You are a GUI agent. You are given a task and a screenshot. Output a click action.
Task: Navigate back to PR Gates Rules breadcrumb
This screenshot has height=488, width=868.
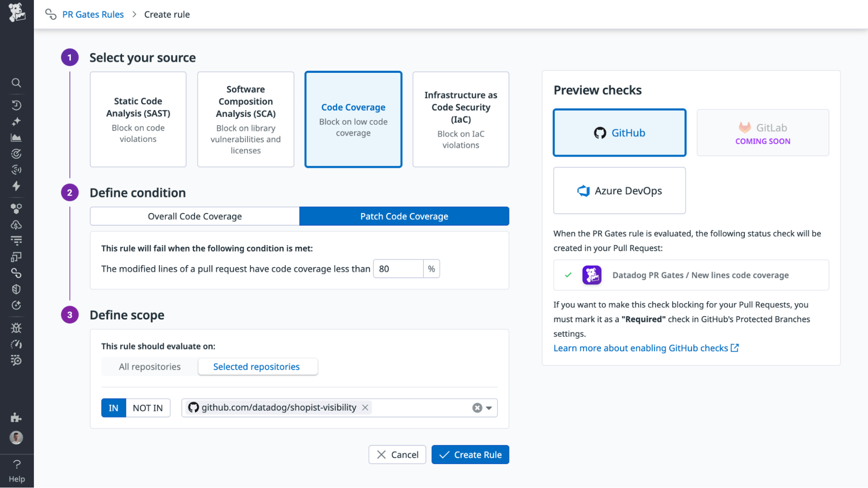[93, 14]
